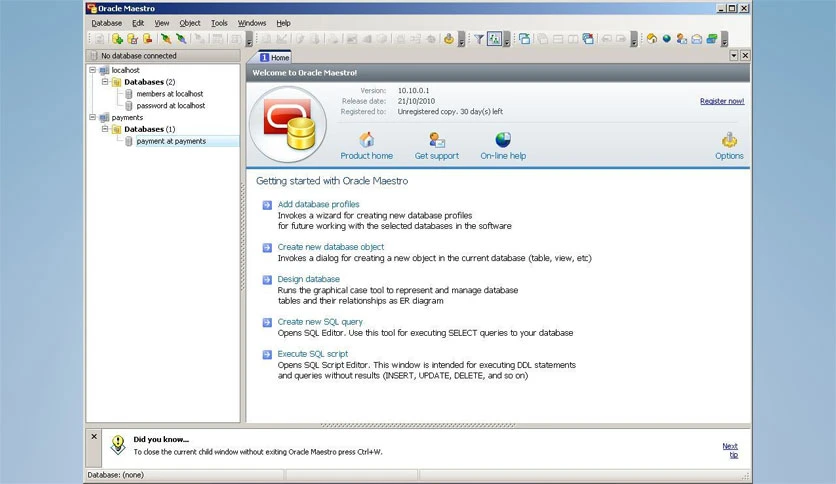The image size is (836, 484).
Task: Click the Connect to database plug icon
Action: 166,39
